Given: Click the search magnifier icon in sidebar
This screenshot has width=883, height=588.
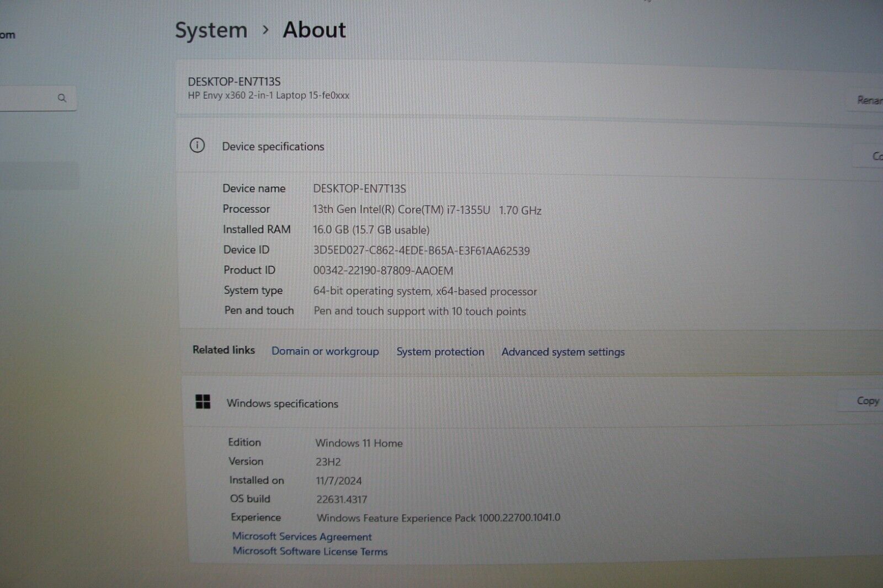Looking at the screenshot, I should click(x=62, y=98).
